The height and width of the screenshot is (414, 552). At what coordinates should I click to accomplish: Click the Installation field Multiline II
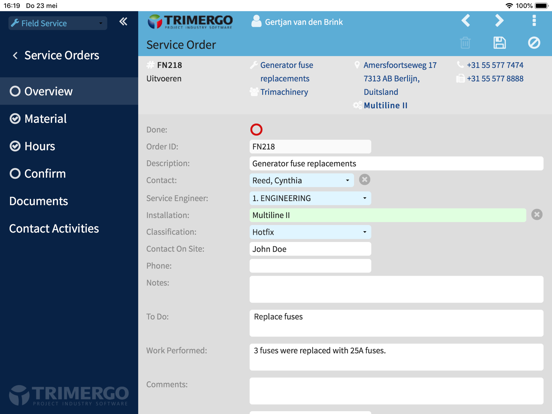click(x=388, y=215)
